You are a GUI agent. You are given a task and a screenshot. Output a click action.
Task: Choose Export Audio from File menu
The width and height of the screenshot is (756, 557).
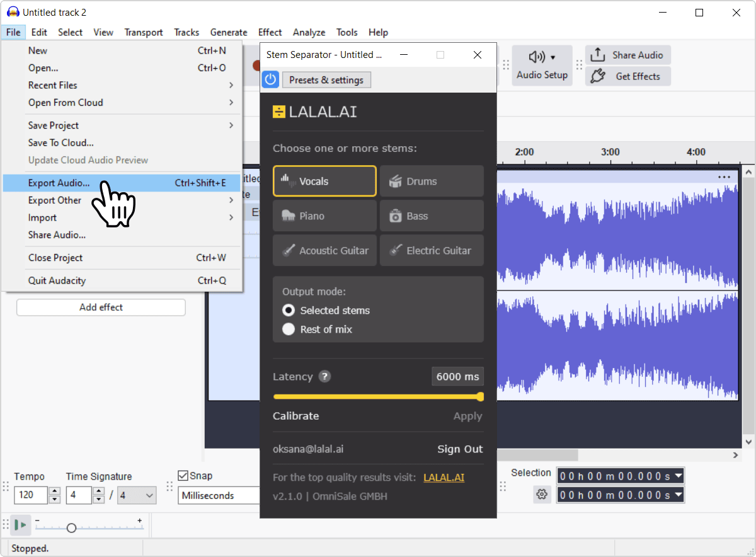[x=122, y=183]
